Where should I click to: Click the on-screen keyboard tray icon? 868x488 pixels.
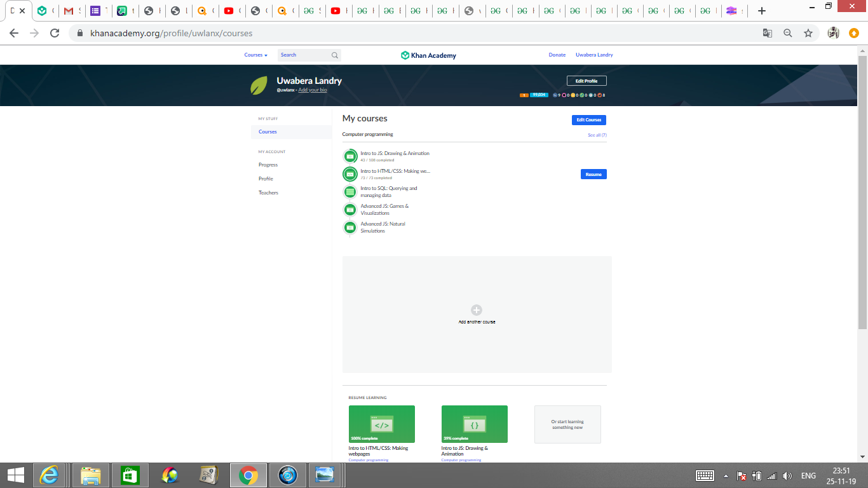pos(705,475)
